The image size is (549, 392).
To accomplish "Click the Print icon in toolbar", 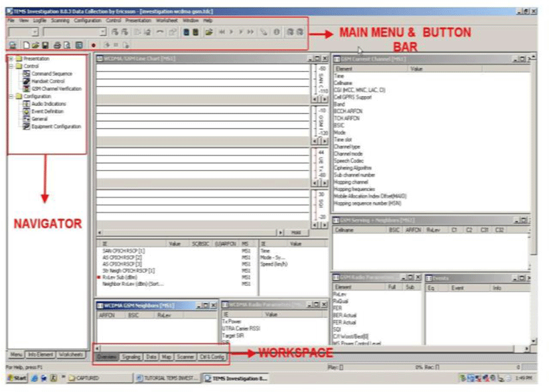I will pos(57,45).
